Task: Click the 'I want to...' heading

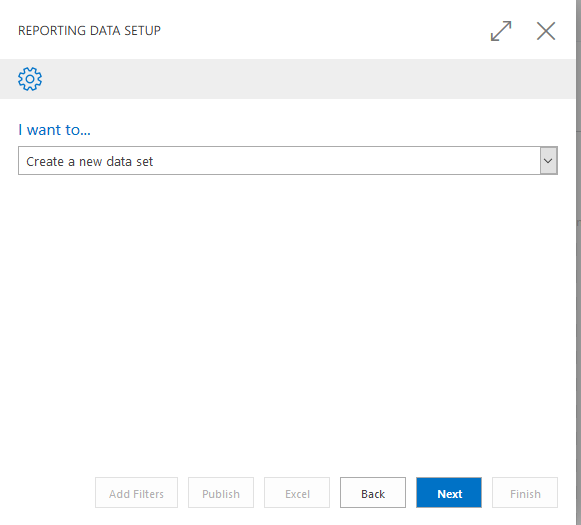Action: coord(54,130)
